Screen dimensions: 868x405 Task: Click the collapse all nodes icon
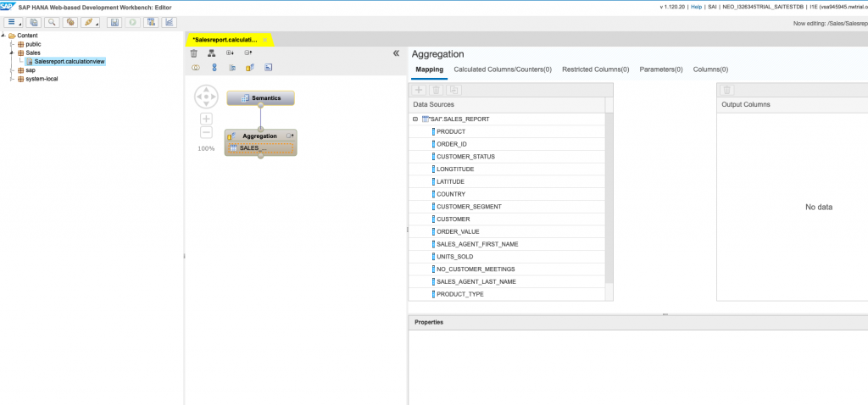pyautogui.click(x=248, y=53)
